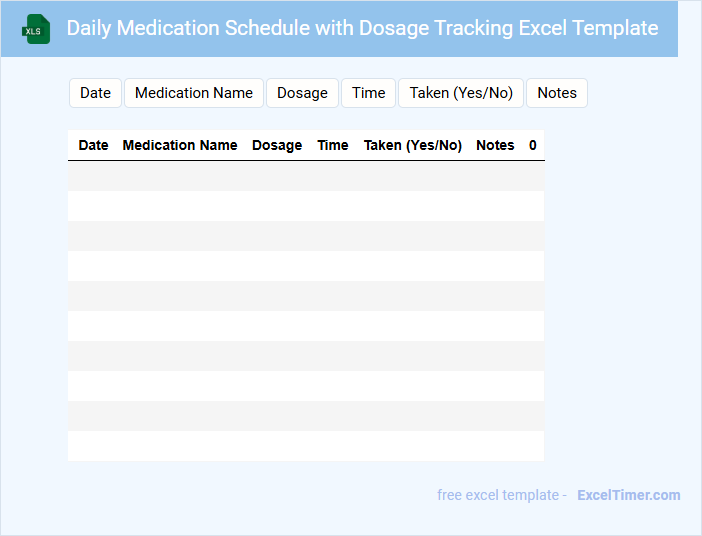Select the Medication Name column header
Viewport: 702px width, 536px height.
180,145
